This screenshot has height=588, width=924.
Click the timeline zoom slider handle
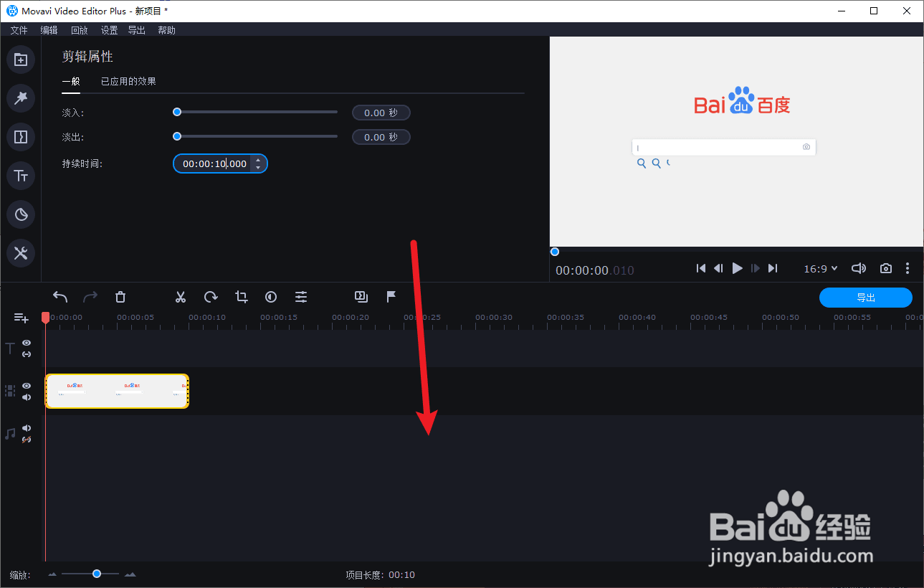click(96, 574)
